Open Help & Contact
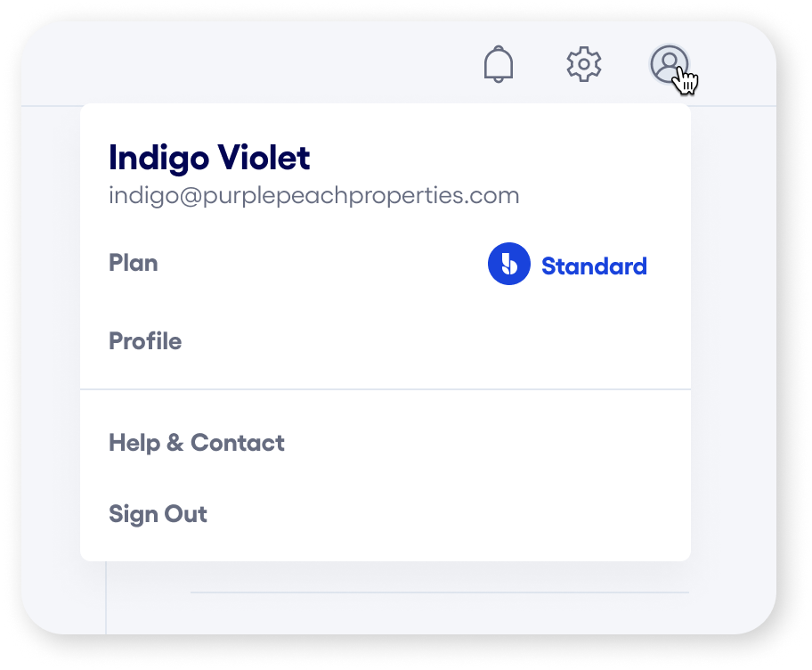Viewport: 812px width, 670px height. tap(197, 443)
